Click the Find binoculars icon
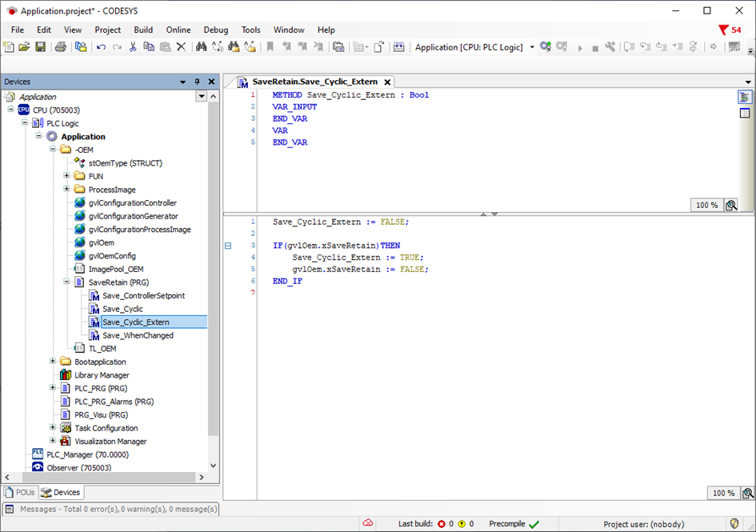 click(x=202, y=47)
